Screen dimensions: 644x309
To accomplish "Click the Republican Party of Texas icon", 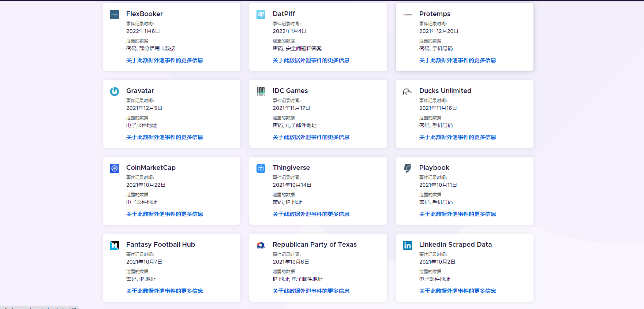I will point(261,245).
